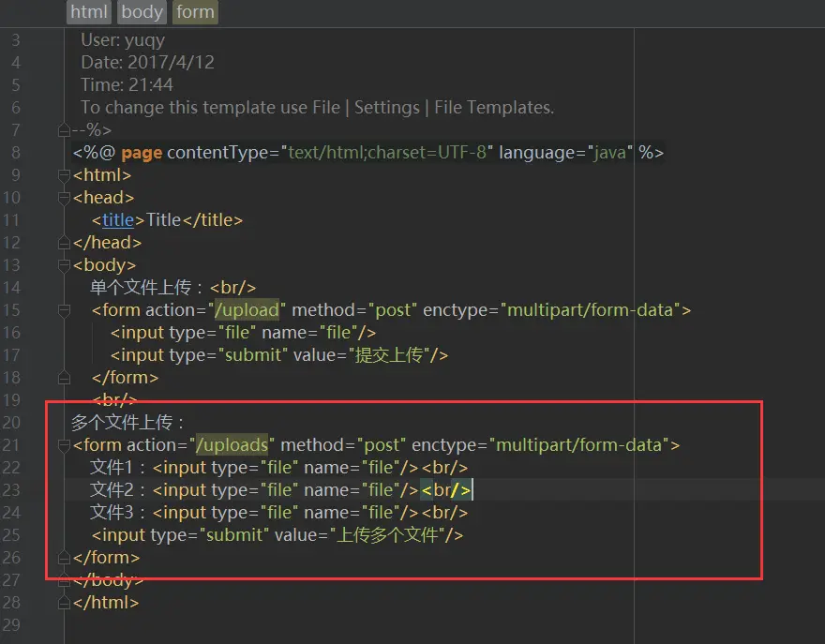Screen dimensions: 825x644
Task: Click line number 21 in gutter
Action: tap(11, 445)
